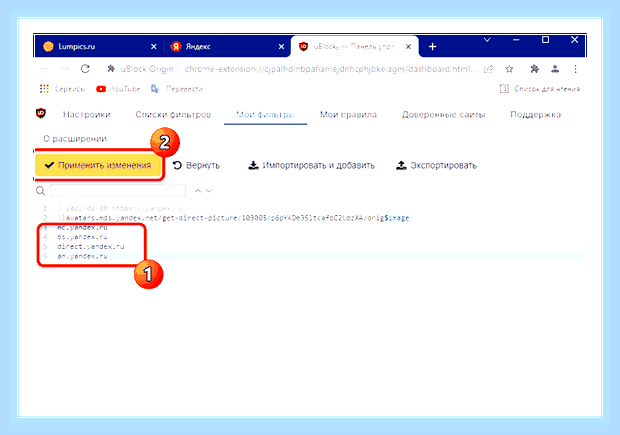Switch to the Яндекс browser tab

point(227,46)
